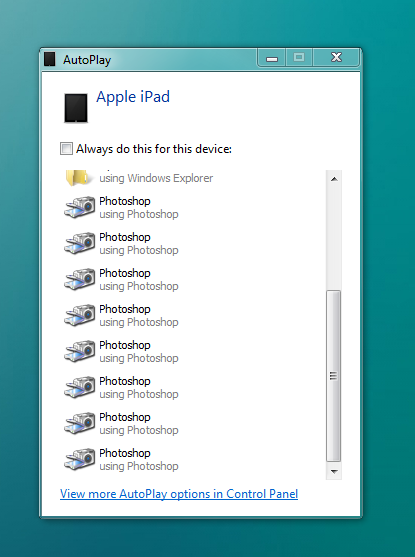Viewport: 415px width, 557px height.
Task: Click the Apple iPad device icon
Action: pyautogui.click(x=76, y=108)
